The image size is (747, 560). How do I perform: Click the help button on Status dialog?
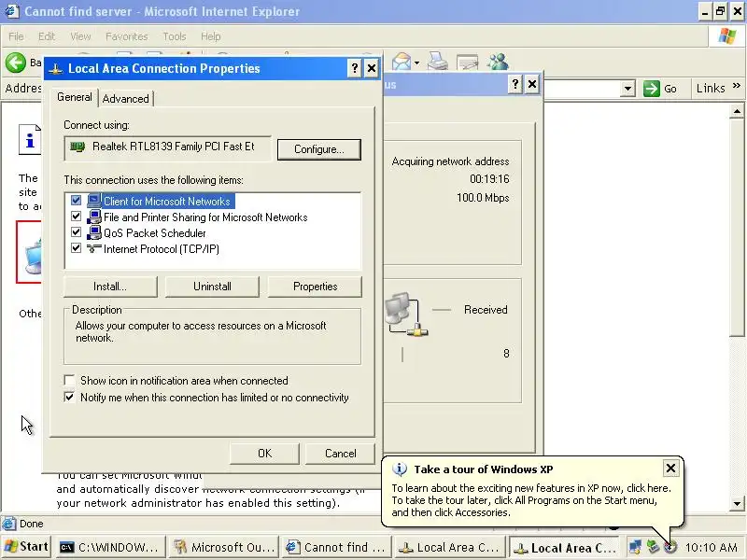(515, 84)
